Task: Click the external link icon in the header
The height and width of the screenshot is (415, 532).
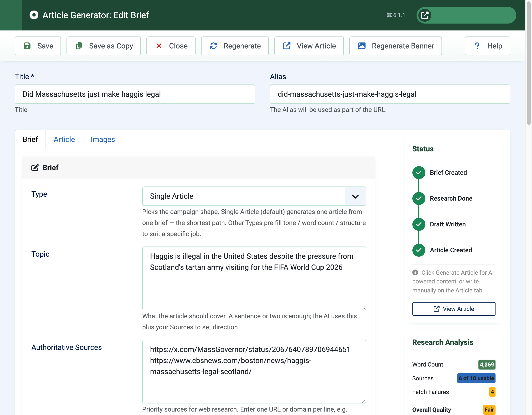Action: [425, 15]
